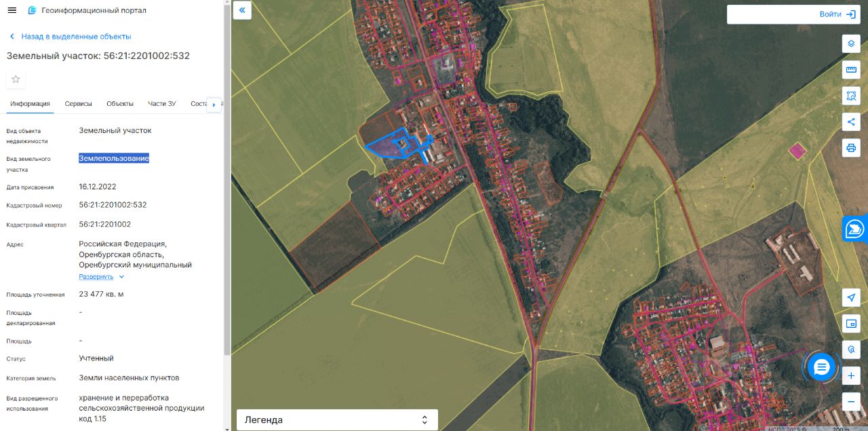Screen dimensions: 868x431
Task: Switch to the Части ЗУ tab
Action: tap(162, 104)
